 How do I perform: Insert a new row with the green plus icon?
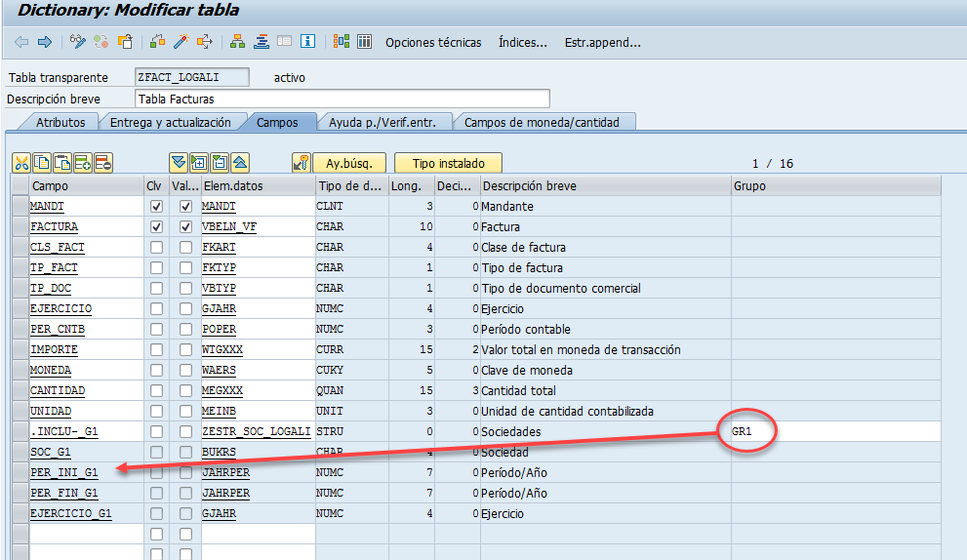(83, 163)
